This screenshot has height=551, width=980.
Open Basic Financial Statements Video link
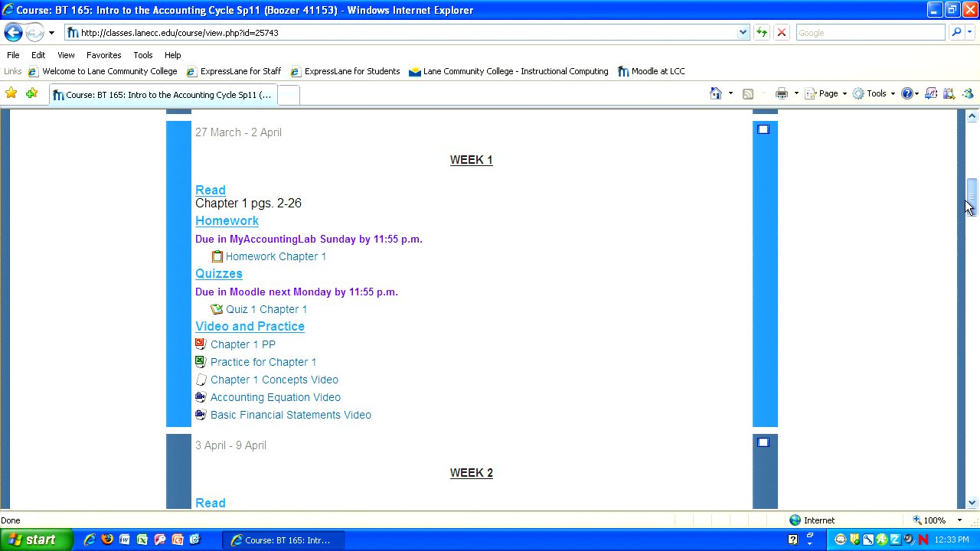[290, 415]
